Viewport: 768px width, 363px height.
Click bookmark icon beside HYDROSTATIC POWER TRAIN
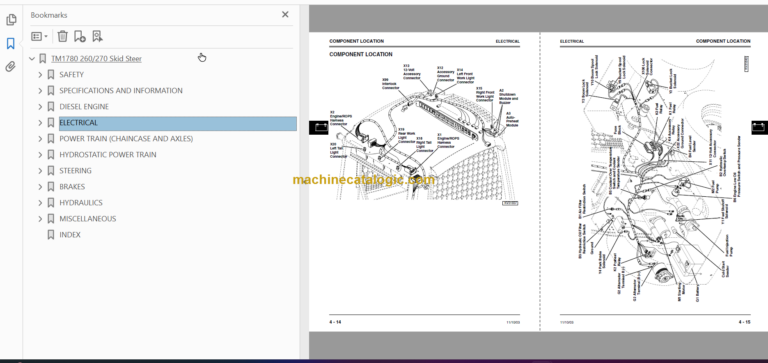50,155
